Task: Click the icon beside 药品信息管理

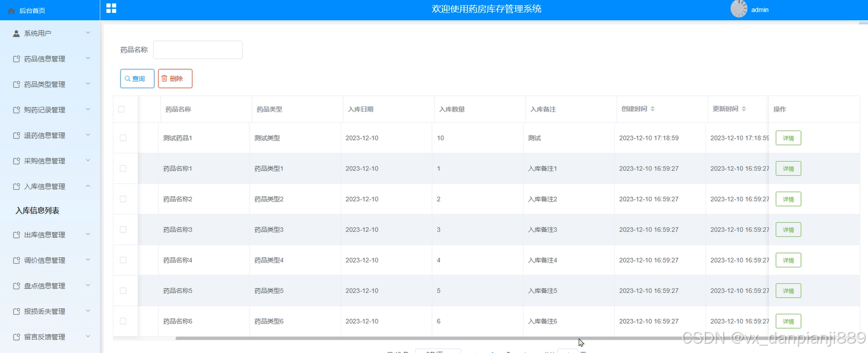Action: pyautogui.click(x=16, y=59)
